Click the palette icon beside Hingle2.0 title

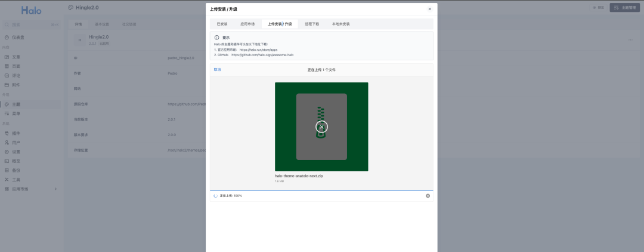70,7
